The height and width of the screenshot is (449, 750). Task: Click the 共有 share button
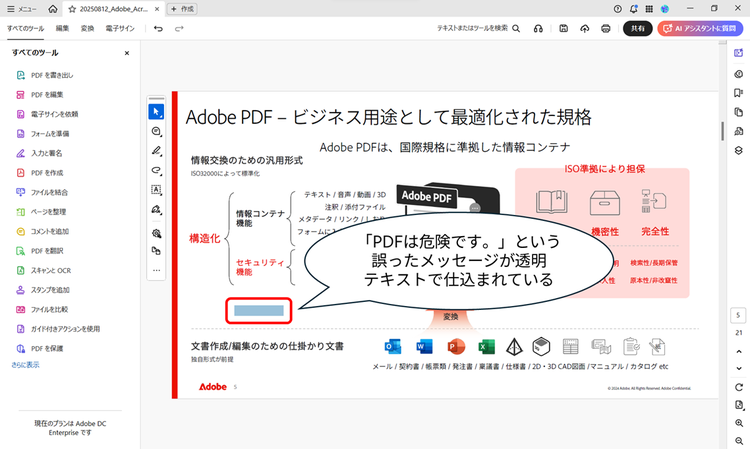tap(638, 29)
